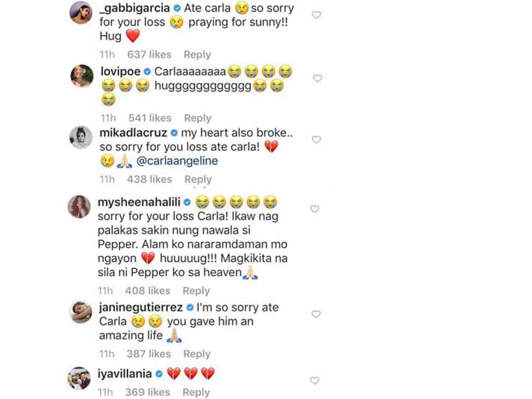532x399 pixels.
Task: Like _gabbigarcia's comment using the heart icon
Action: point(316,15)
